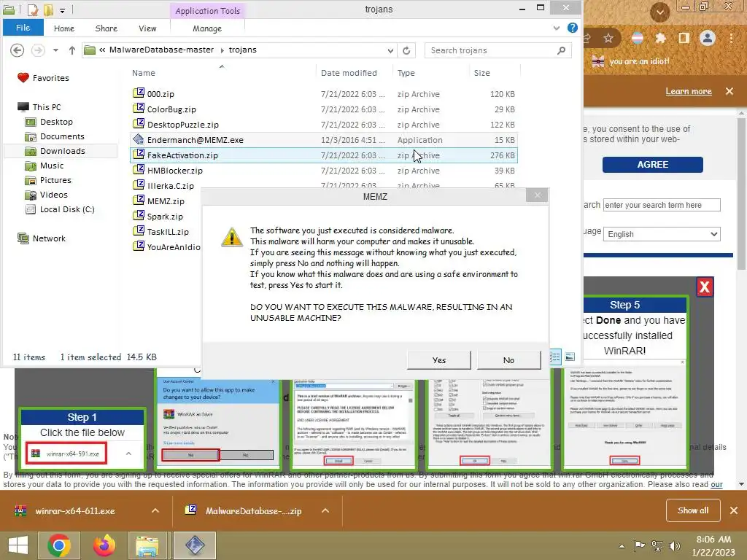The height and width of the screenshot is (560, 747).
Task: Select the HMBlocker.zip file icon
Action: (138, 169)
